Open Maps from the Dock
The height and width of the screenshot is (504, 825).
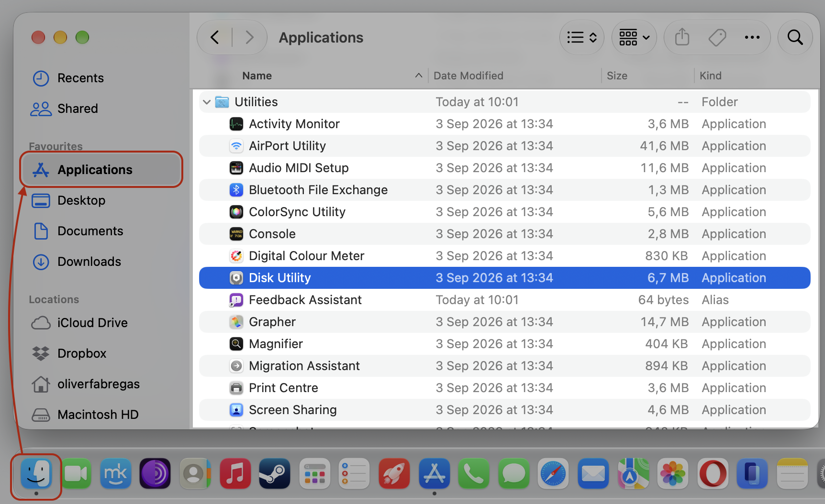633,473
